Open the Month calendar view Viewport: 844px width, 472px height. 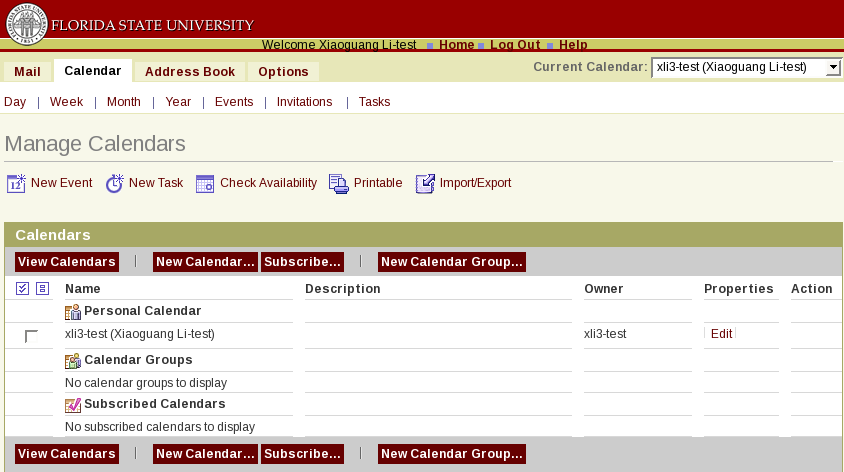point(124,102)
